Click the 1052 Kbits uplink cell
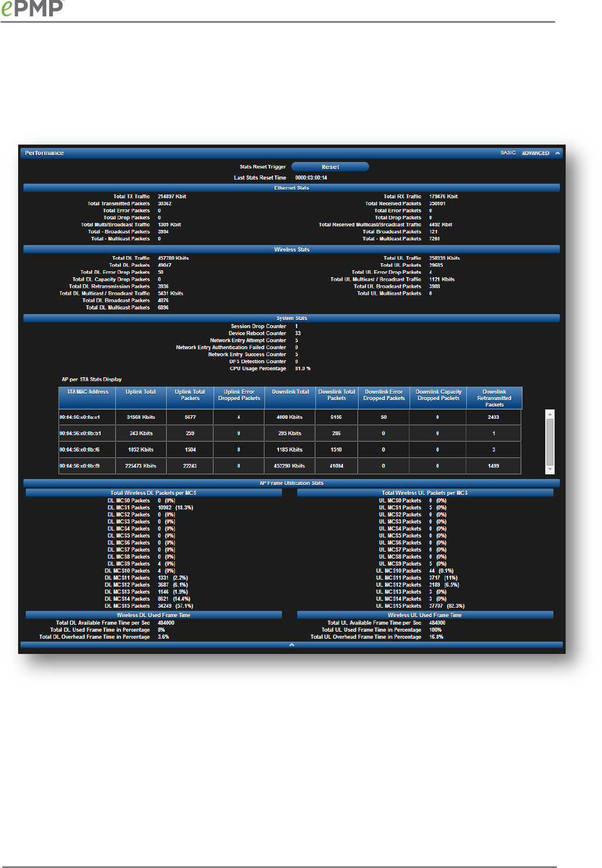This screenshot has width=602, height=868. point(141,450)
